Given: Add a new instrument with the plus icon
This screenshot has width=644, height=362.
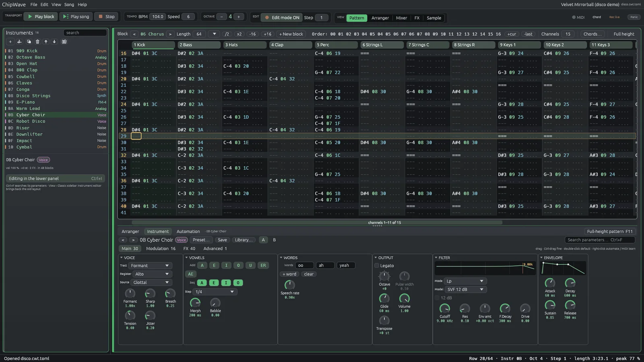Looking at the screenshot, I should pyautogui.click(x=10, y=41).
